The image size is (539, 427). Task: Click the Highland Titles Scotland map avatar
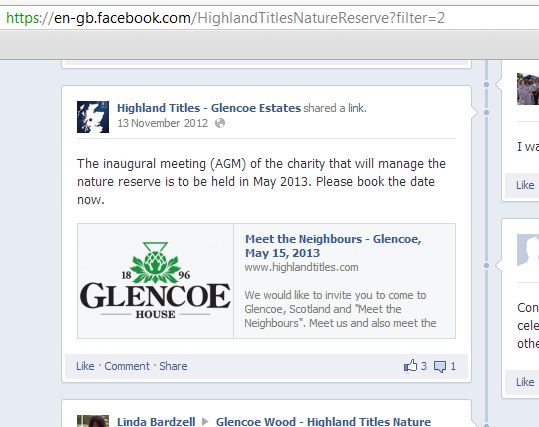[x=93, y=117]
